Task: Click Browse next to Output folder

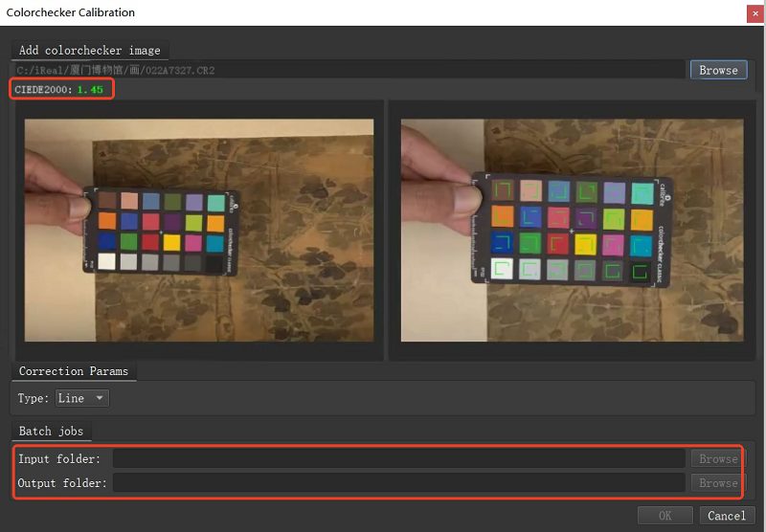Action: tap(718, 482)
